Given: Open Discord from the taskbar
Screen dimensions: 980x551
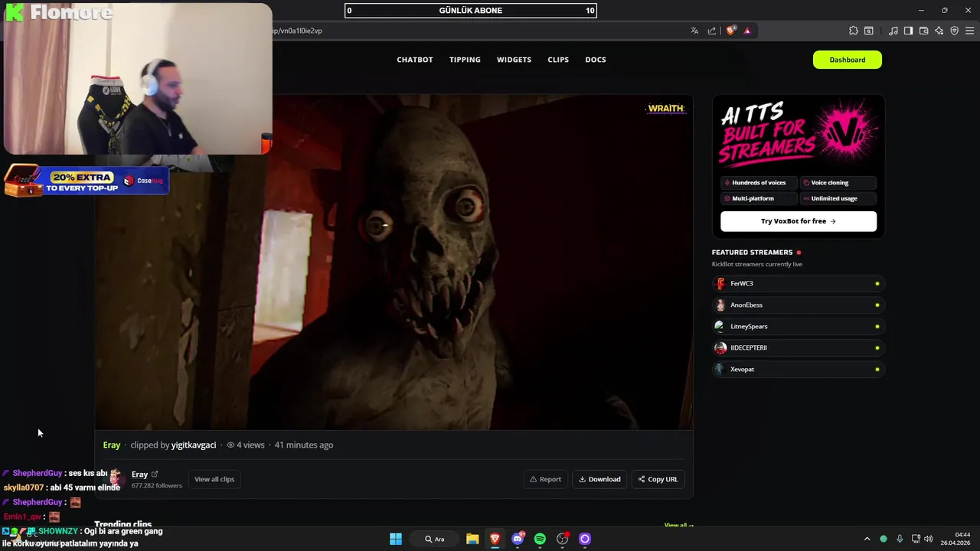Looking at the screenshot, I should click(518, 539).
